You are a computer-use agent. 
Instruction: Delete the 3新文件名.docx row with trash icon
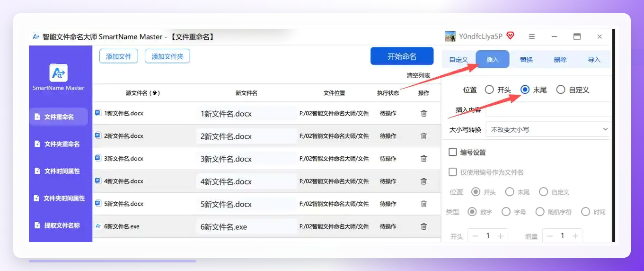[423, 159]
